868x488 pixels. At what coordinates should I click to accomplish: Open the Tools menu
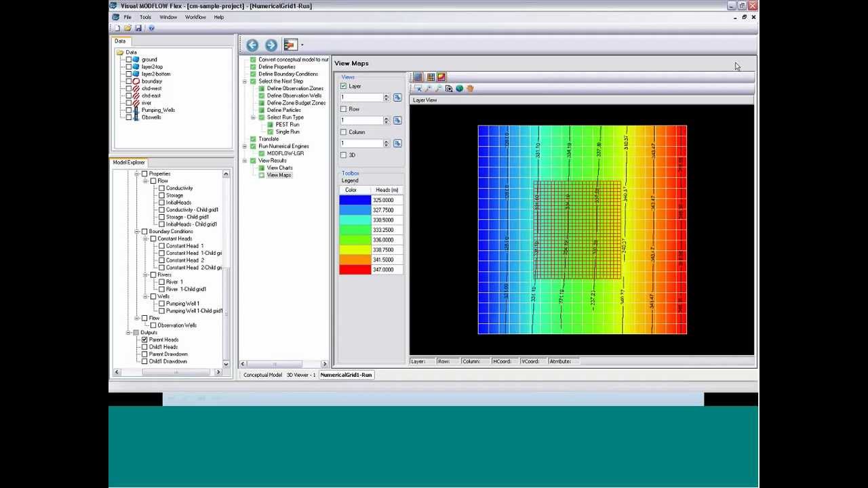146,17
